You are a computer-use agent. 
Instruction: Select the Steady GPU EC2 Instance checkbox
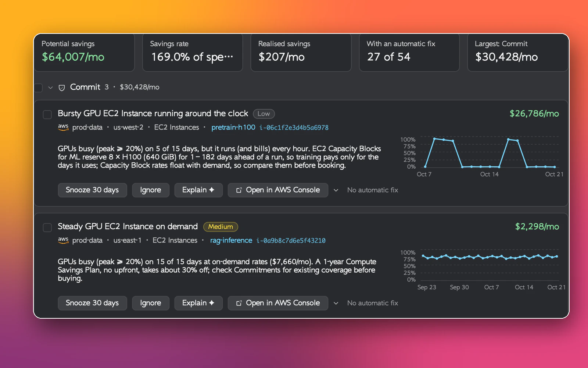coord(47,227)
